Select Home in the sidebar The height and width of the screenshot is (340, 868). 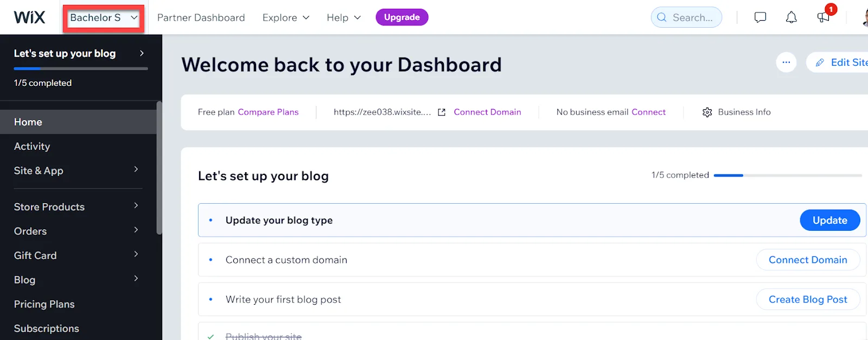79,122
